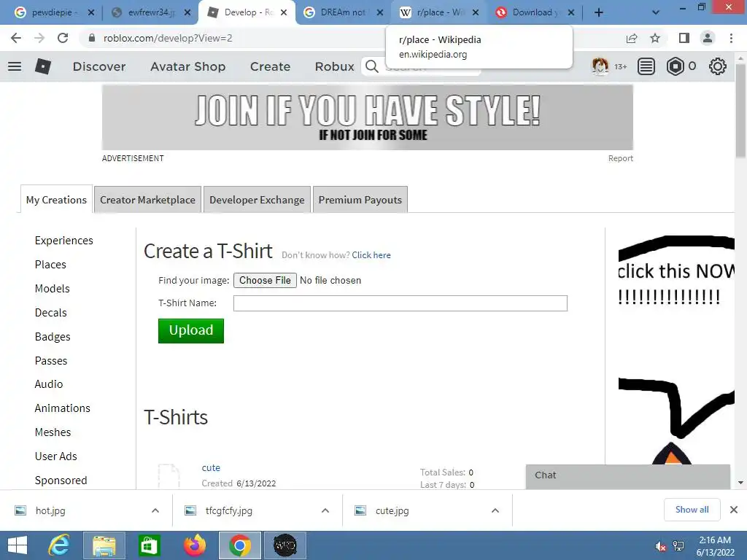Screen dimensions: 747x560
Task: Switch to the DREAm not Google tab
Action: [343, 12]
